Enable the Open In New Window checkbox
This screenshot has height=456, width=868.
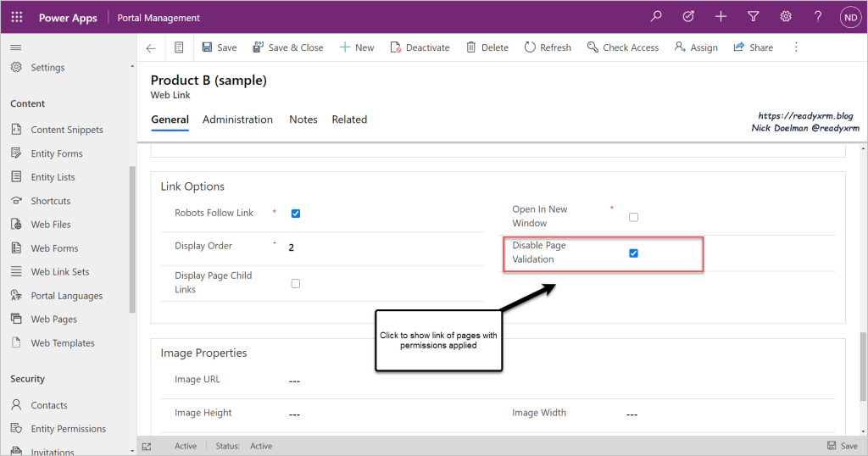[633, 217]
